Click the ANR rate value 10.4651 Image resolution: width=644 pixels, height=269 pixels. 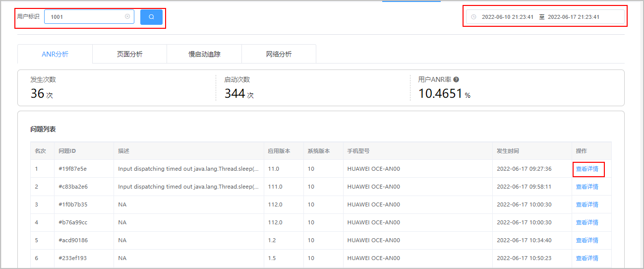click(x=440, y=93)
